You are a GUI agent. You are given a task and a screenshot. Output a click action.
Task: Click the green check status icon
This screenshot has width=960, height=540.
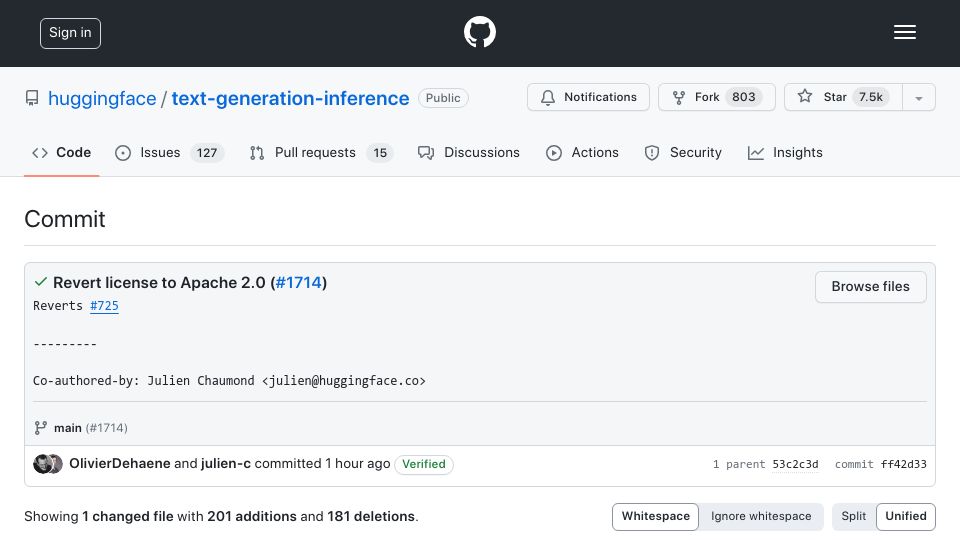pos(40,282)
